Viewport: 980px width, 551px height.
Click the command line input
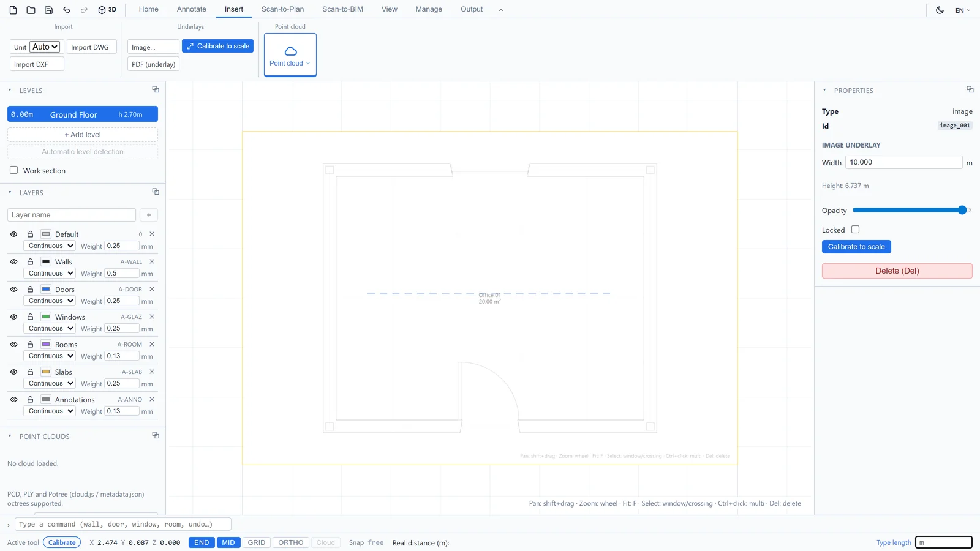point(123,524)
